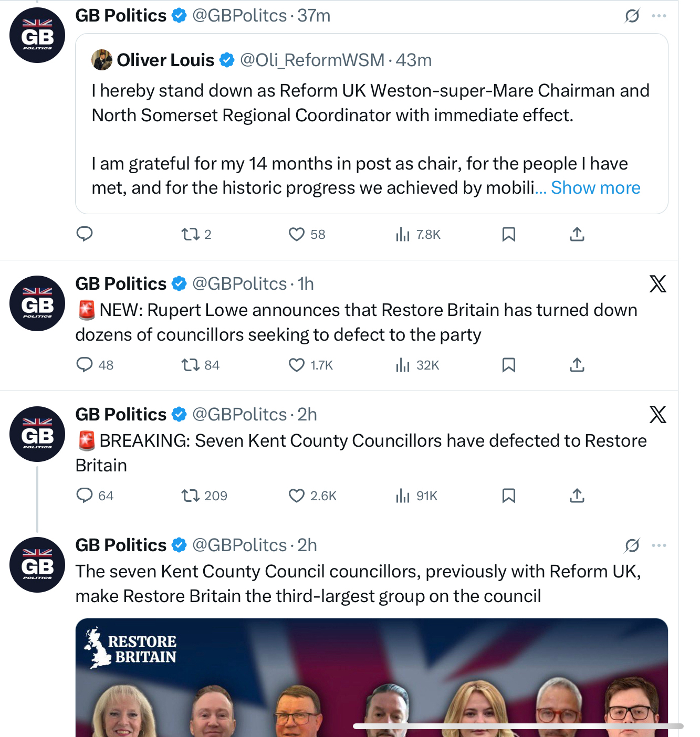The width and height of the screenshot is (700, 737).
Task: Repost the tweet with 209 reposts
Action: pyautogui.click(x=191, y=496)
